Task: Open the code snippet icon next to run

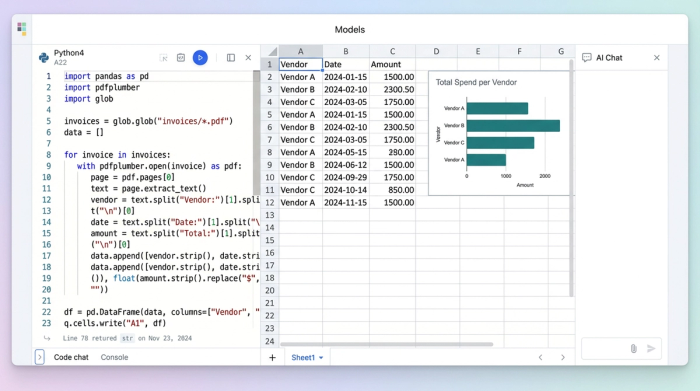Action: coord(181,58)
